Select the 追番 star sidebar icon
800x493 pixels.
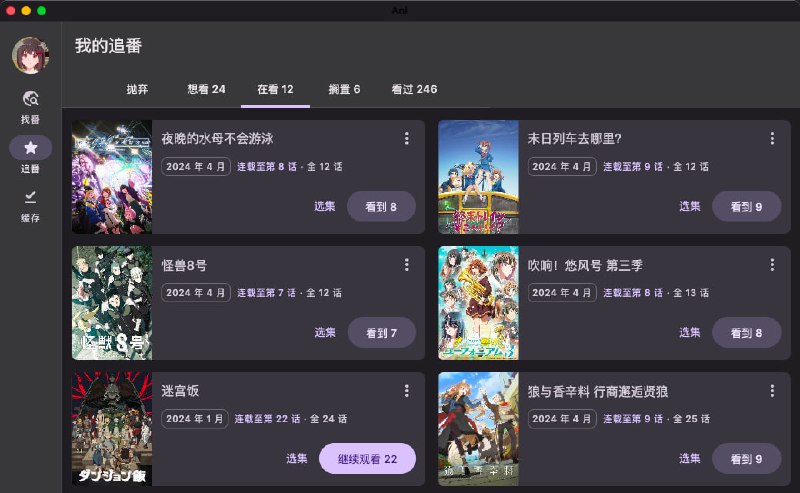(x=31, y=148)
